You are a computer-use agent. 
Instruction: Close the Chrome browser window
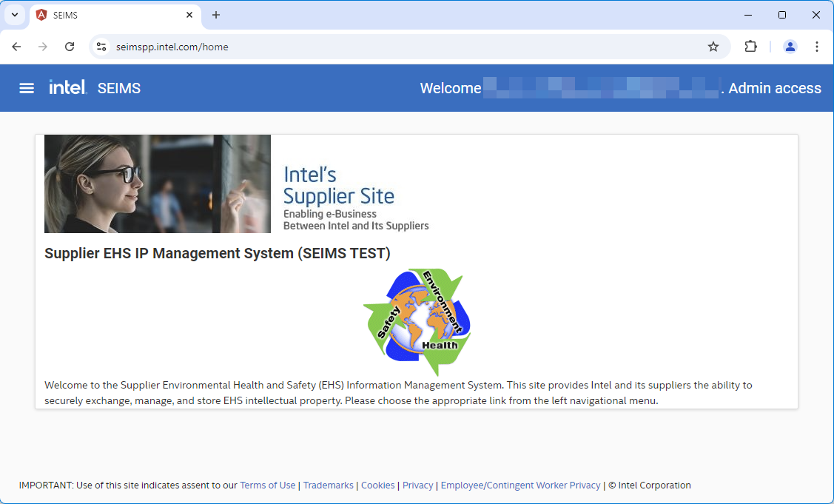click(816, 15)
